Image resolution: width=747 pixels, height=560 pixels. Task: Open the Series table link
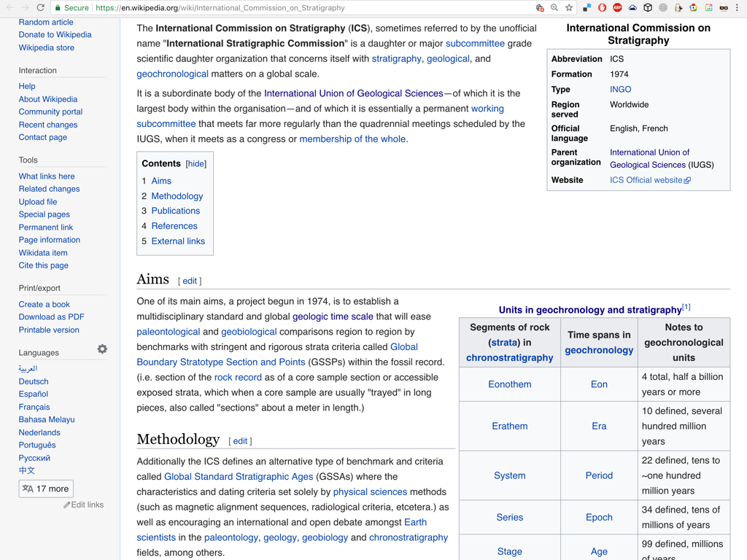[x=509, y=517]
